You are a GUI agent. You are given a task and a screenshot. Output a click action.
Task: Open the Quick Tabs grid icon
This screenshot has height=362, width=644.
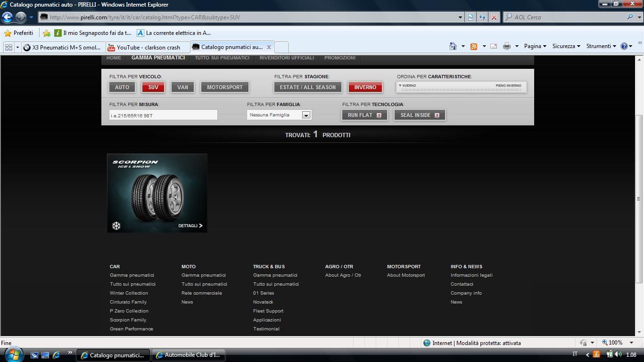point(8,47)
